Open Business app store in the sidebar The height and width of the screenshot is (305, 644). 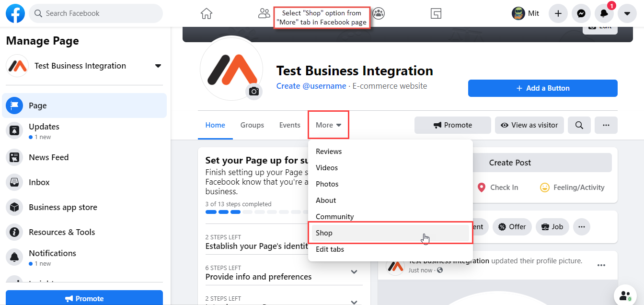click(84, 207)
